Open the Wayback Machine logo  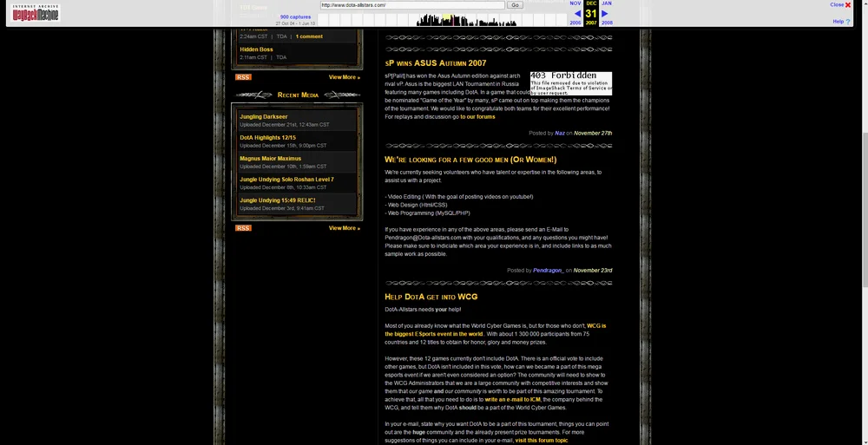(x=36, y=13)
